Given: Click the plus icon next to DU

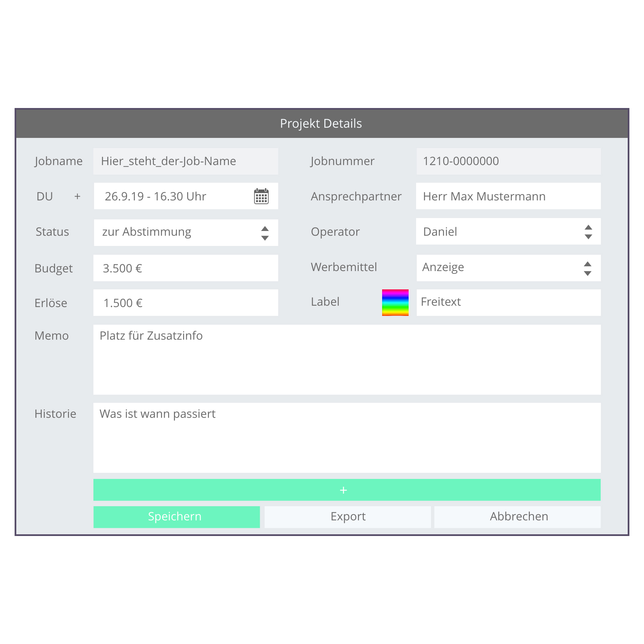Looking at the screenshot, I should (x=77, y=196).
